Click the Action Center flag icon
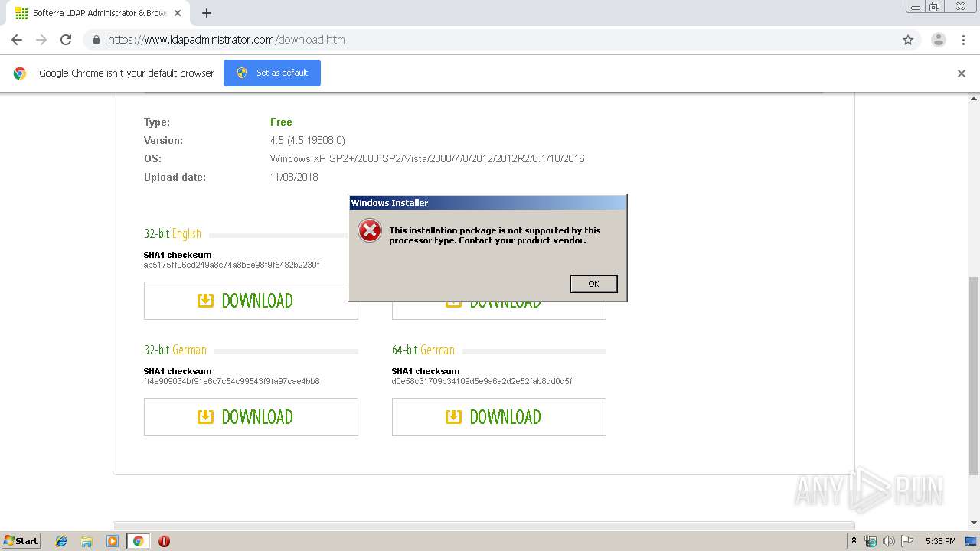 907,541
